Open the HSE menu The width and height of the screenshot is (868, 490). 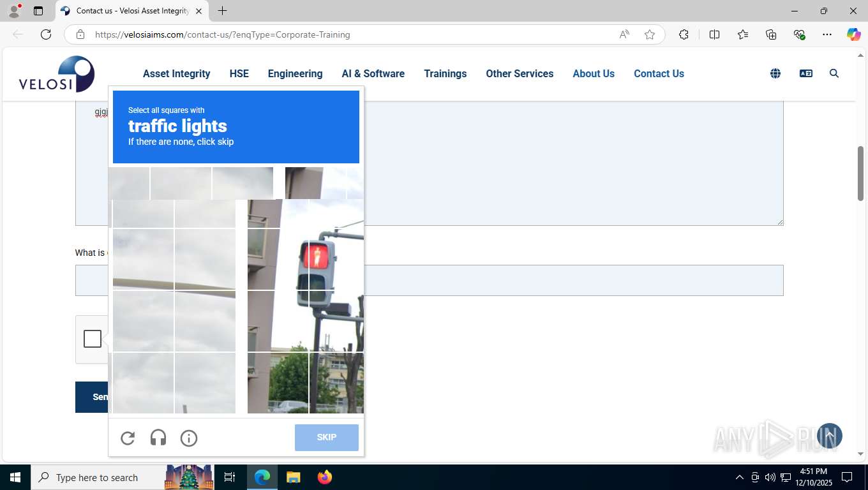point(239,73)
